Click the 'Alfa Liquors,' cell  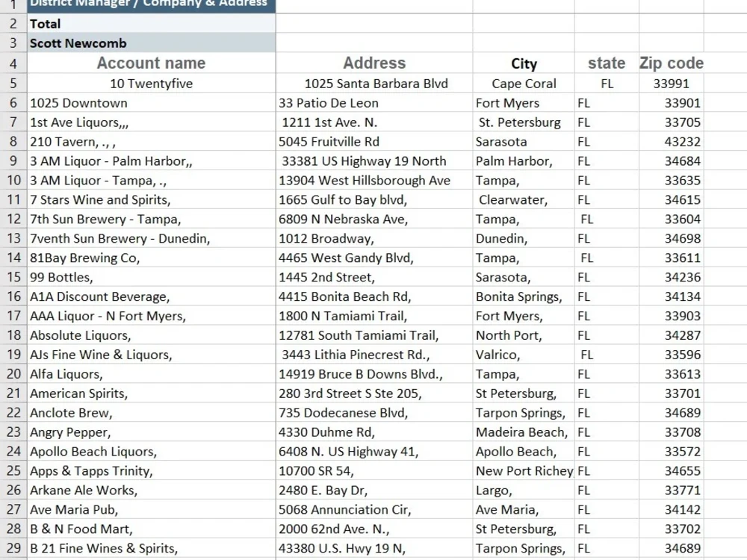(x=151, y=374)
